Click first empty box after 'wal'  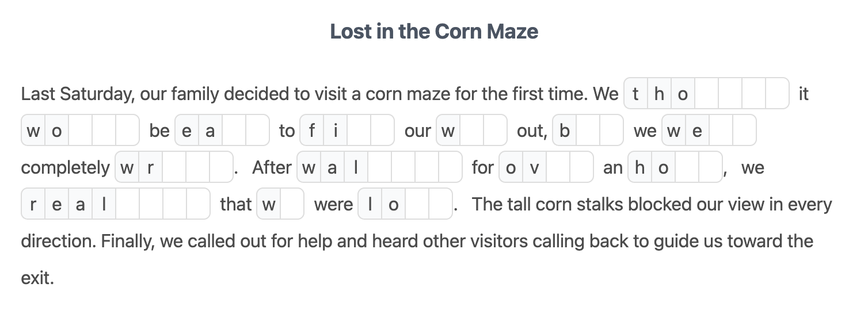tap(380, 167)
